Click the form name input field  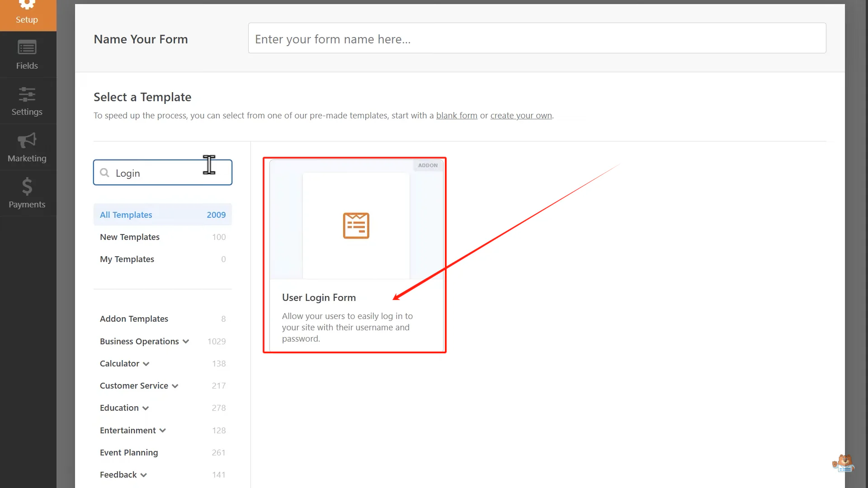[x=537, y=39]
